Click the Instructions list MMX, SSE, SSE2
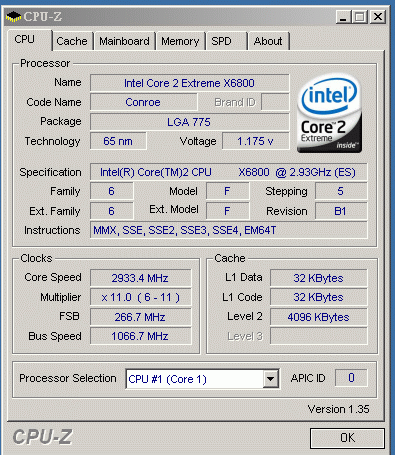The height and width of the screenshot is (455, 395). coord(228,230)
